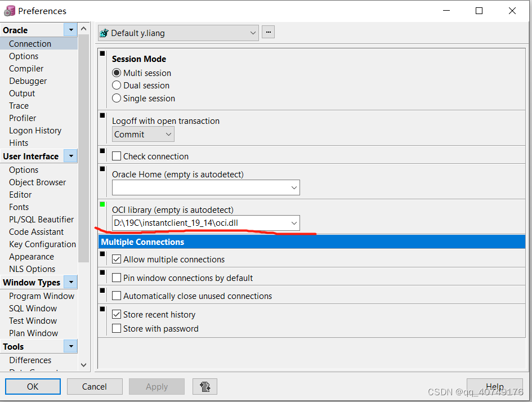Enable Pin window connections by default

[x=117, y=278]
